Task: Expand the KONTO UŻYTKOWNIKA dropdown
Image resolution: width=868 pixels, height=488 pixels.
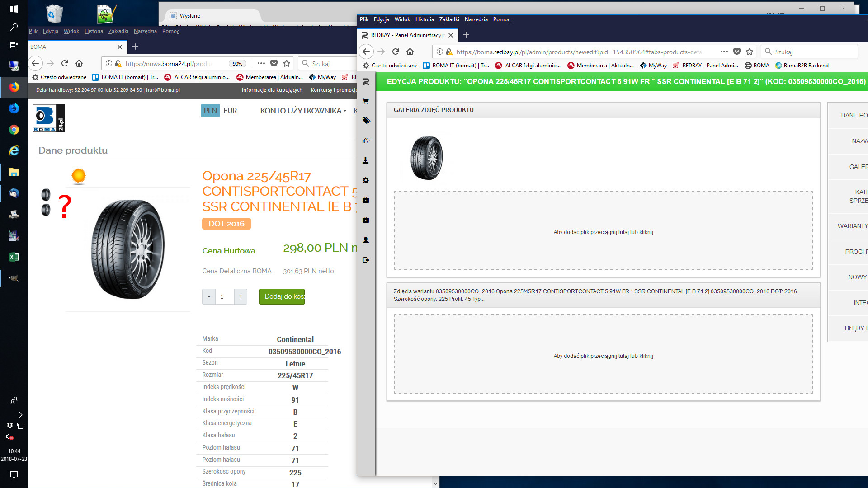Action: pyautogui.click(x=303, y=111)
